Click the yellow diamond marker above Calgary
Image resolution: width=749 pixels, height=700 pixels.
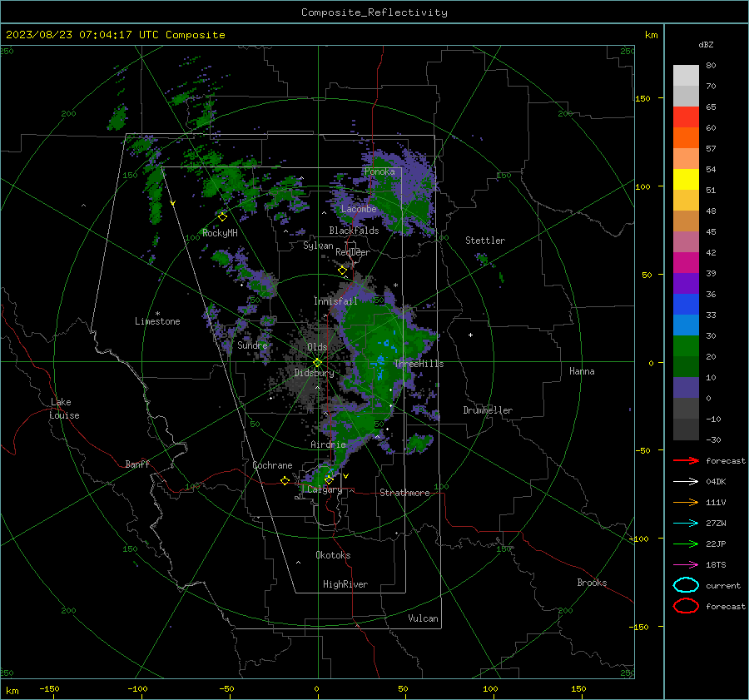[x=329, y=479]
